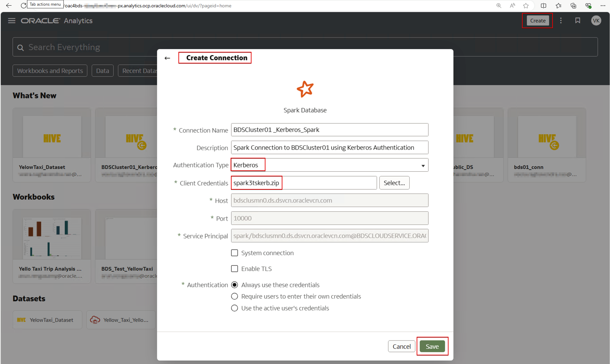Image resolution: width=610 pixels, height=364 pixels.
Task: Open browser split screen view
Action: tap(544, 5)
